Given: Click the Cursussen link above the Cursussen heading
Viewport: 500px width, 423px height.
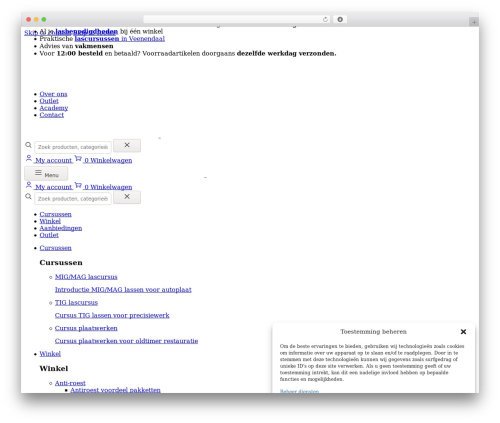Looking at the screenshot, I should click(55, 248).
